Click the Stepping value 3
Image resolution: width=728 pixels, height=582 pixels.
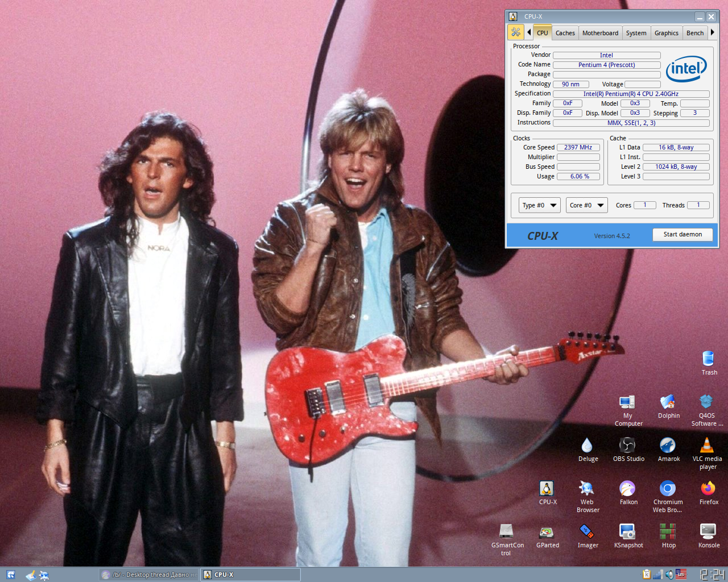point(694,113)
